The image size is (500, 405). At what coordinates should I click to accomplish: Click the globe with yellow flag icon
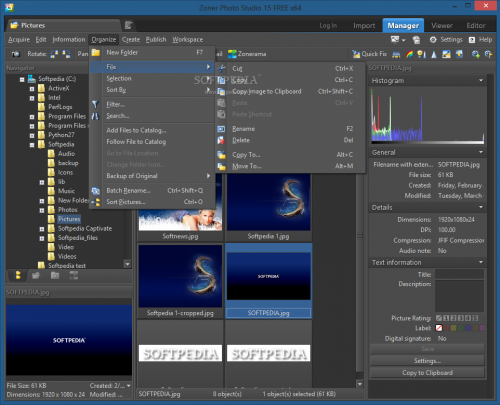pos(488,54)
